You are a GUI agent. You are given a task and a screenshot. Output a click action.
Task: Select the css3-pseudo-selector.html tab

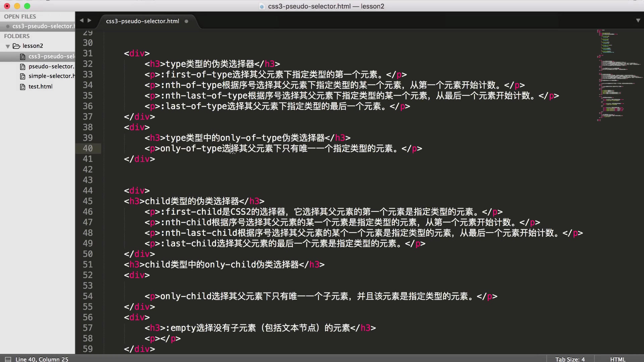pyautogui.click(x=143, y=21)
